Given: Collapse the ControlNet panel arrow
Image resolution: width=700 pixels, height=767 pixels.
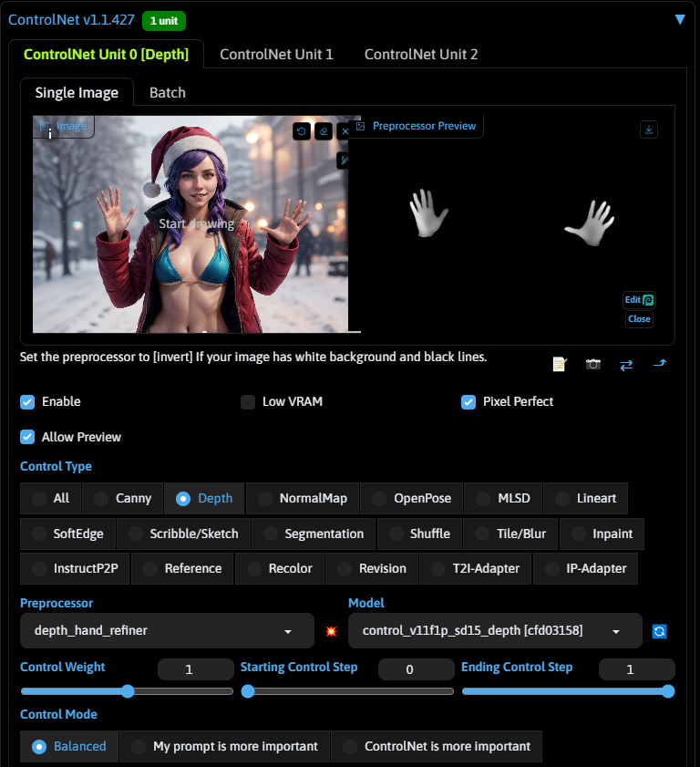Looking at the screenshot, I should [x=680, y=19].
